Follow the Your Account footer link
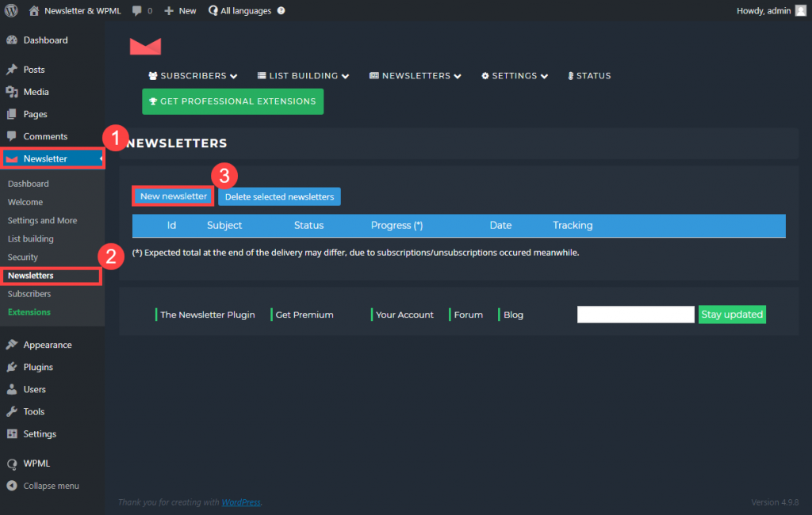Screen dimensions: 812x515 click(404, 315)
